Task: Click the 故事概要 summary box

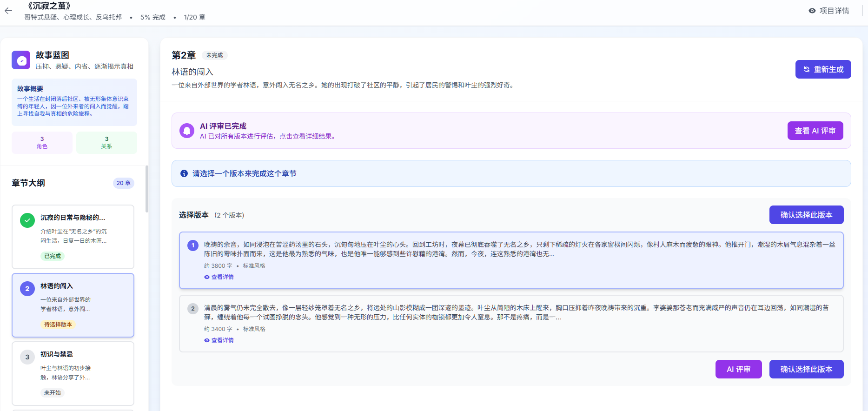Action: (74, 102)
